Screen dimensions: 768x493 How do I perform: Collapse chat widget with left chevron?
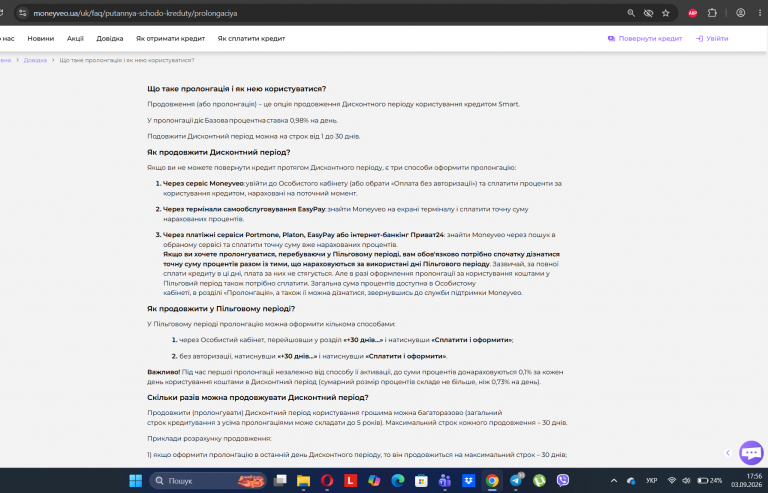point(728,453)
